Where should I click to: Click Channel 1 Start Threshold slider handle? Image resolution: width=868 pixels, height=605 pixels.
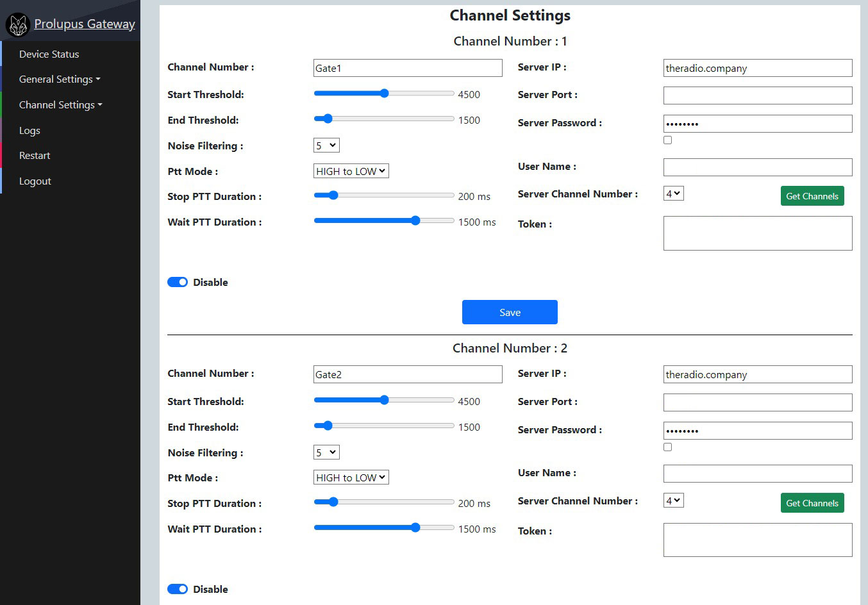[x=384, y=93]
